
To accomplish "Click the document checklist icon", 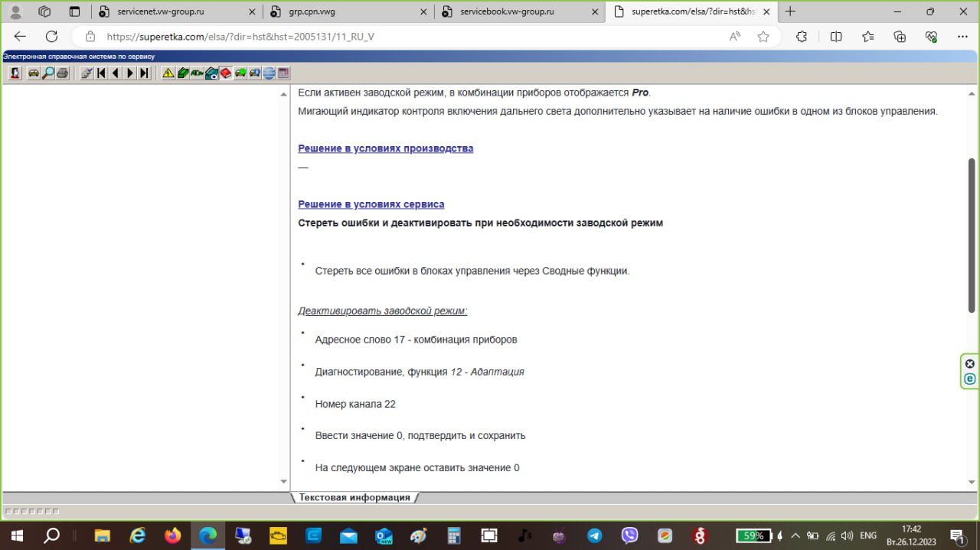I will coord(87,73).
